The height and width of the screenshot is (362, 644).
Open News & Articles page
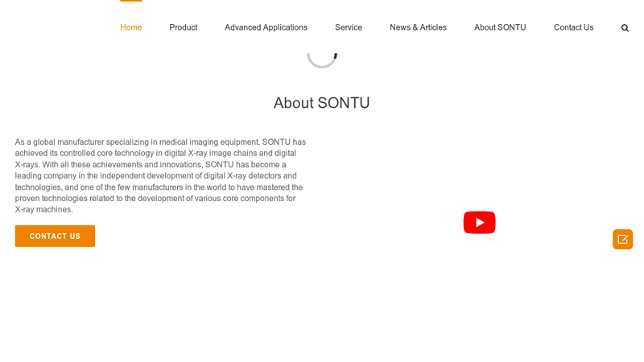click(x=418, y=27)
